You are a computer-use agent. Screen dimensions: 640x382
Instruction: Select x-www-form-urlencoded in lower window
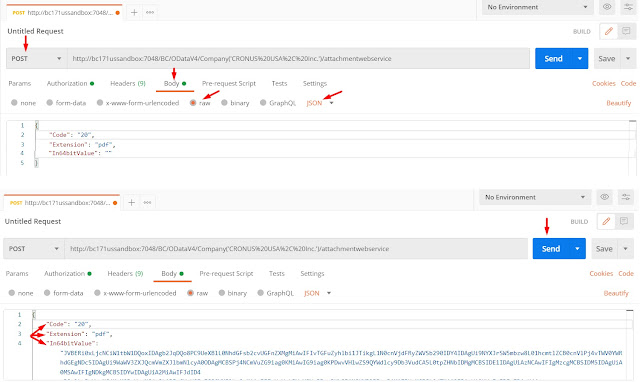[97, 293]
